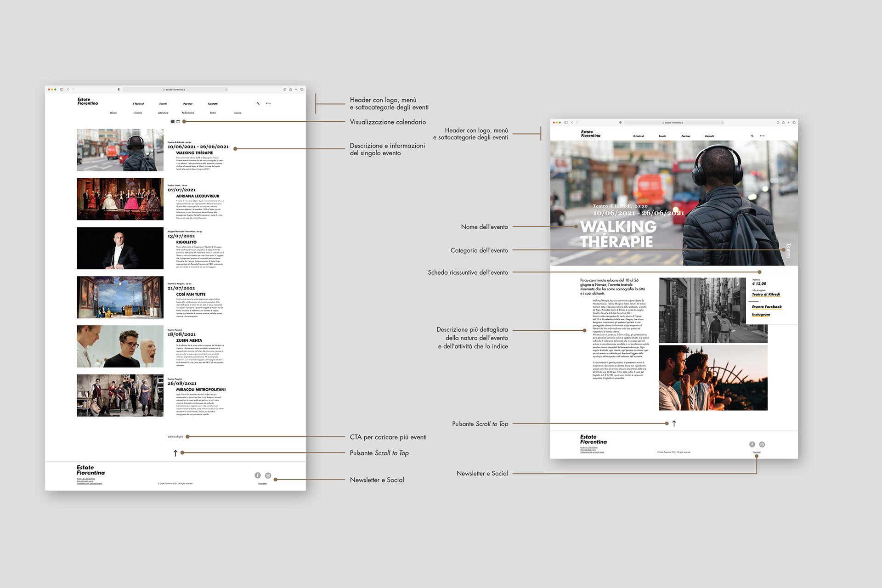
Task: Click the address bar in the events list window
Action: click(175, 90)
